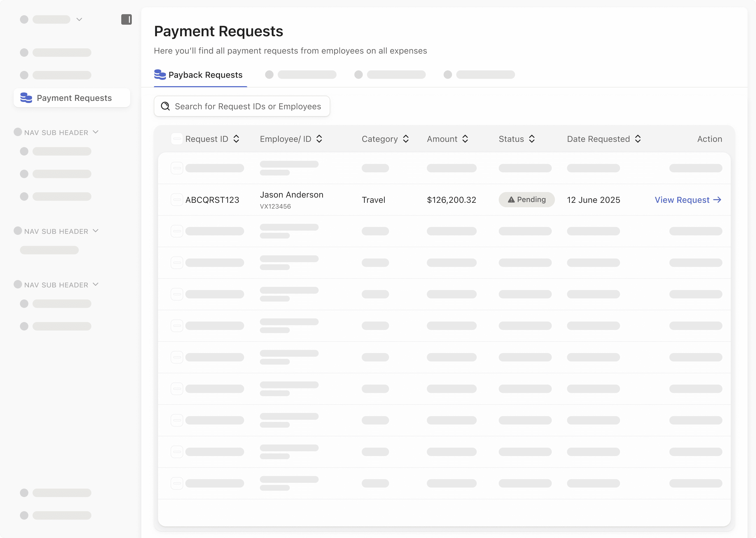756x538 pixels.
Task: Click the coins icon in sidebar Payment Requests
Action: click(26, 98)
